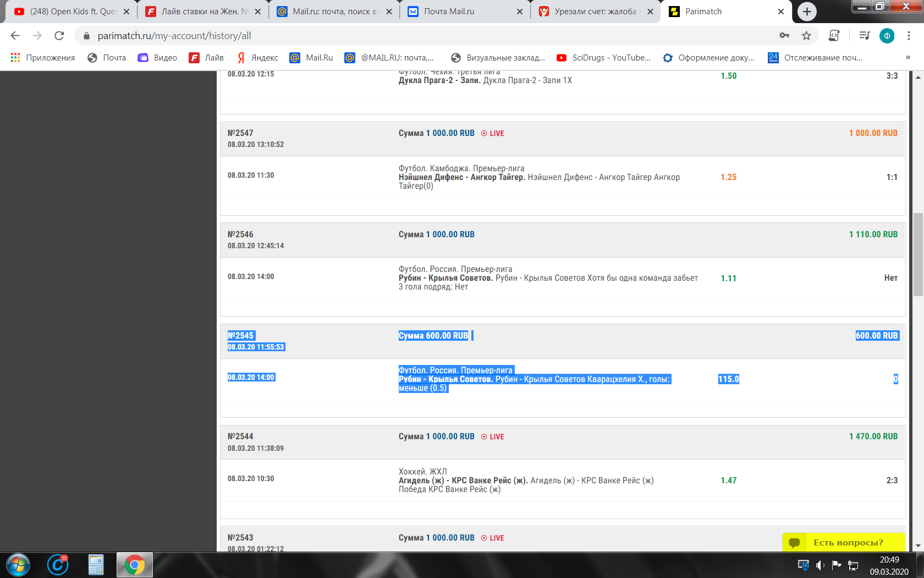Image resolution: width=924 pixels, height=578 pixels.
Task: Open saved passwords key icon
Action: click(784, 36)
